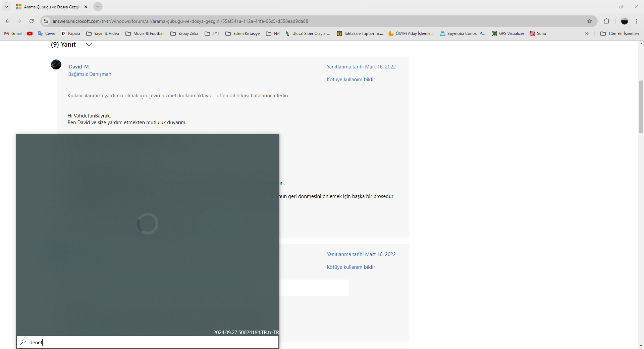This screenshot has width=644, height=349.
Task: Open the GPS Visualizer bookmark
Action: tap(508, 34)
